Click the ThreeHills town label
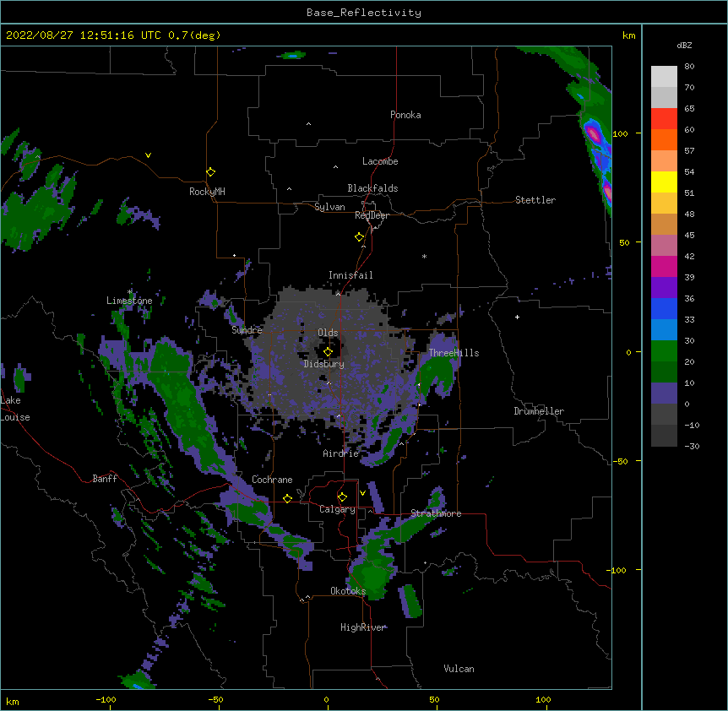This screenshot has width=728, height=711. (x=454, y=353)
